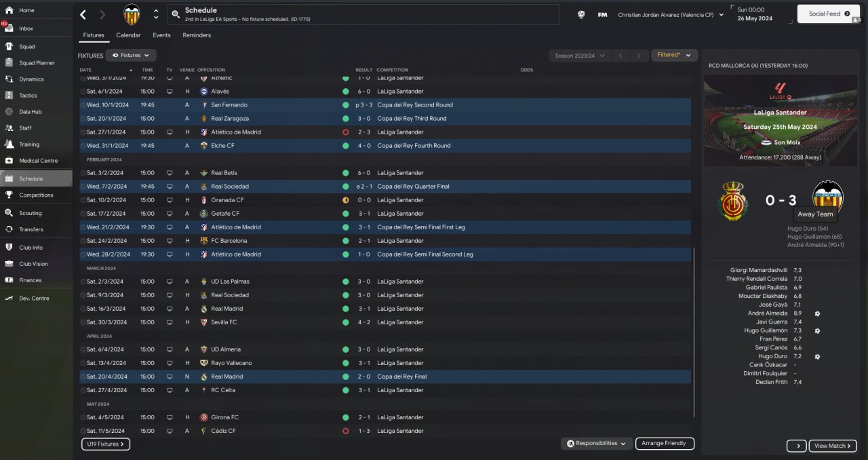Click the FM logo icon

tap(602, 14)
